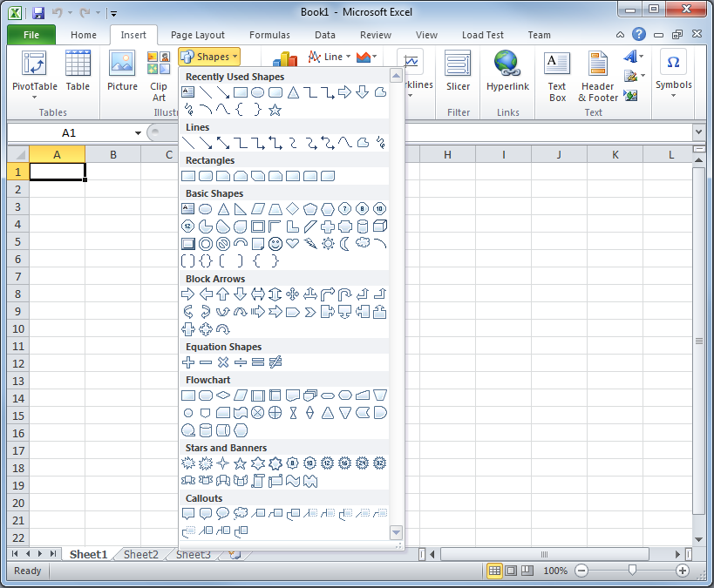Viewport: 714px width, 588px height.
Task: Select the Cloud Callout shape
Action: 241,514
